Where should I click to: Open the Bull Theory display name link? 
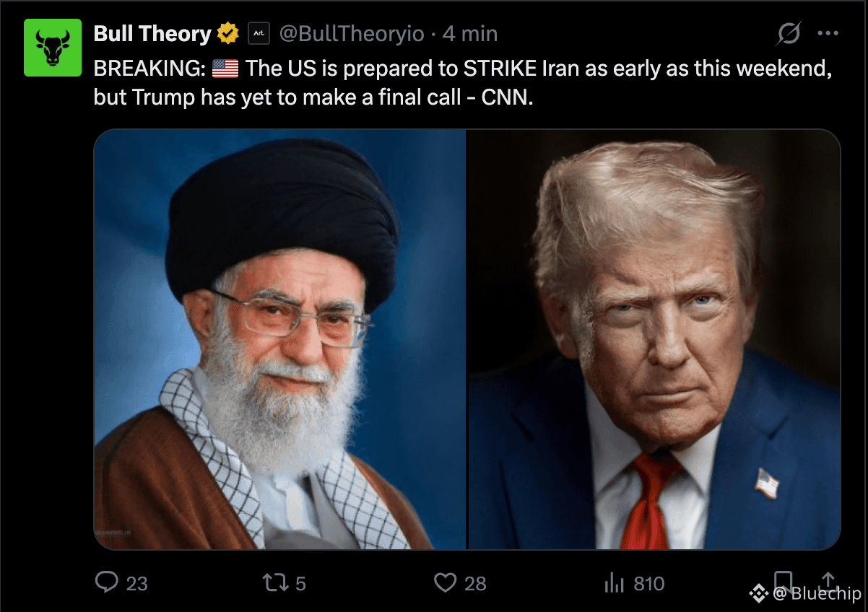(x=152, y=33)
